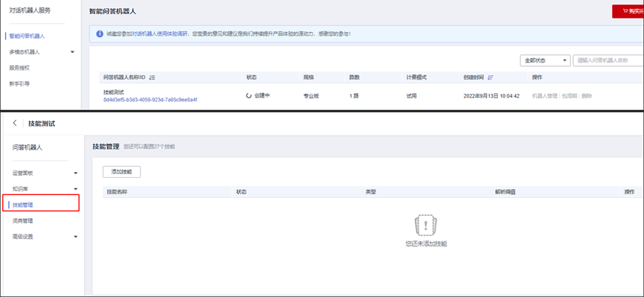The width and height of the screenshot is (644, 297).
Task: Click the 您还可以配置27个技能 hint text
Action: pos(149,146)
